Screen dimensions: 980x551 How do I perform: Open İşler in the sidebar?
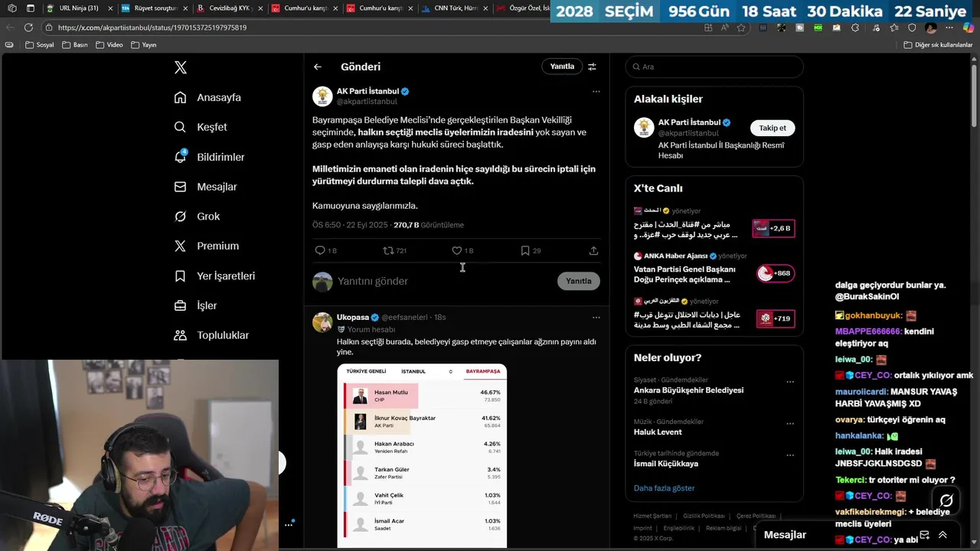(x=195, y=305)
